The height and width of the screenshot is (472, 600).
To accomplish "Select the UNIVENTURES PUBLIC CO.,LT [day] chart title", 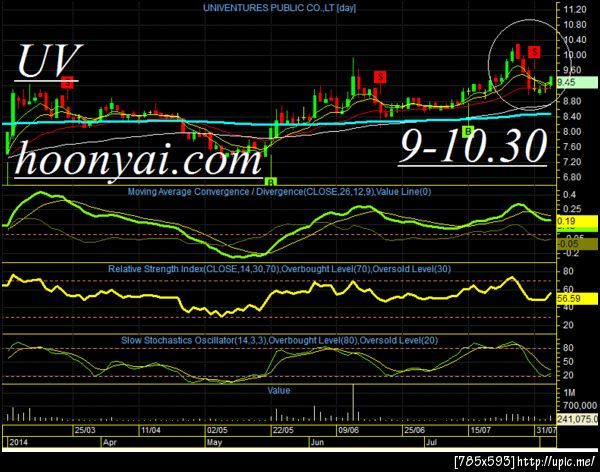I will tap(279, 8).
